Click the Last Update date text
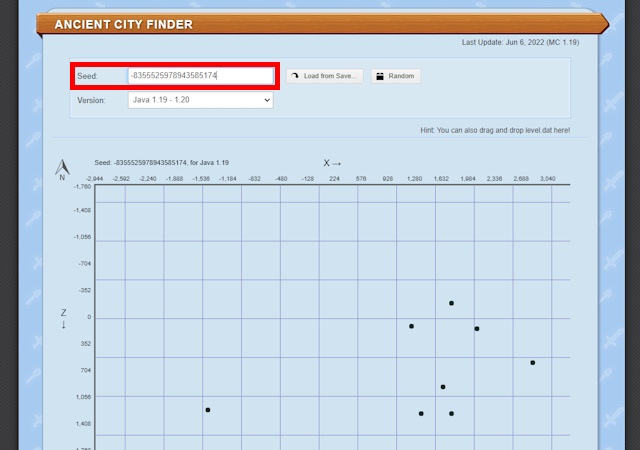The image size is (640, 450). point(520,43)
